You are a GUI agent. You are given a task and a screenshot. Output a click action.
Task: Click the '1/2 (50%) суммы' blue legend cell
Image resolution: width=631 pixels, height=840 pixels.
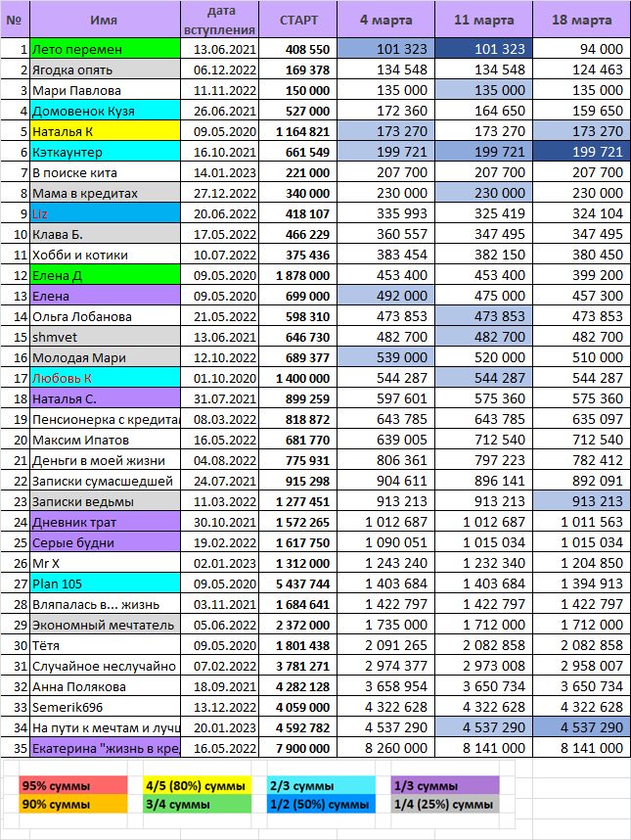321,804
